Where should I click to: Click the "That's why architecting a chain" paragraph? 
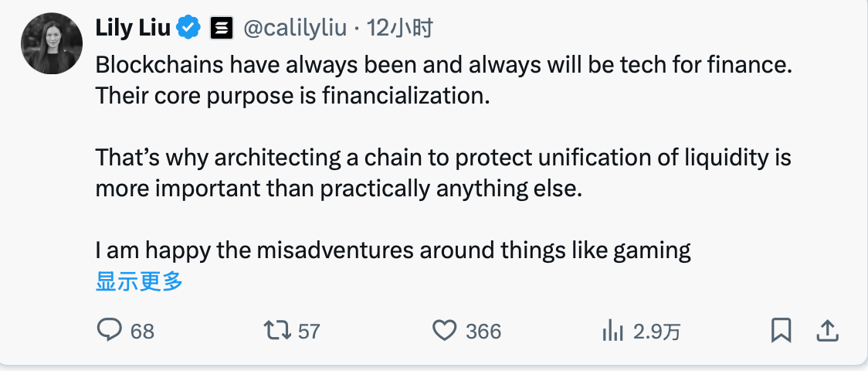(444, 172)
